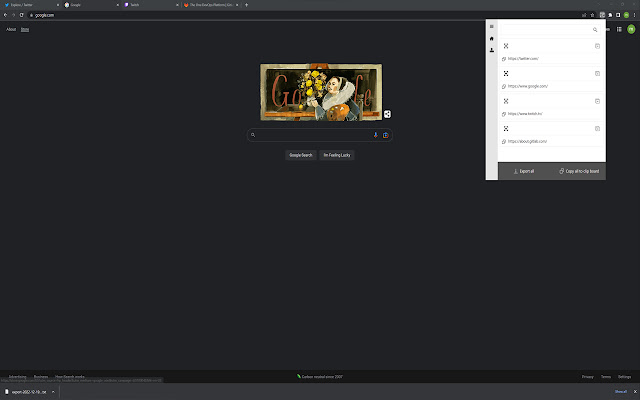
Task: Start voice search with the microphone icon
Action: [376, 135]
